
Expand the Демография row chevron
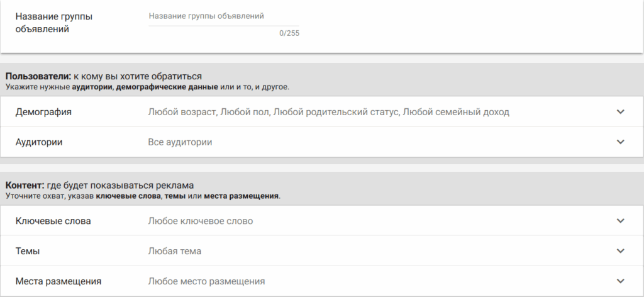(x=621, y=112)
